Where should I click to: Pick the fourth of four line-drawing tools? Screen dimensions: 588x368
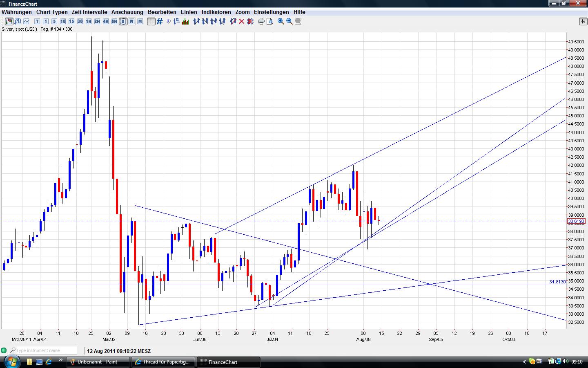coord(222,21)
